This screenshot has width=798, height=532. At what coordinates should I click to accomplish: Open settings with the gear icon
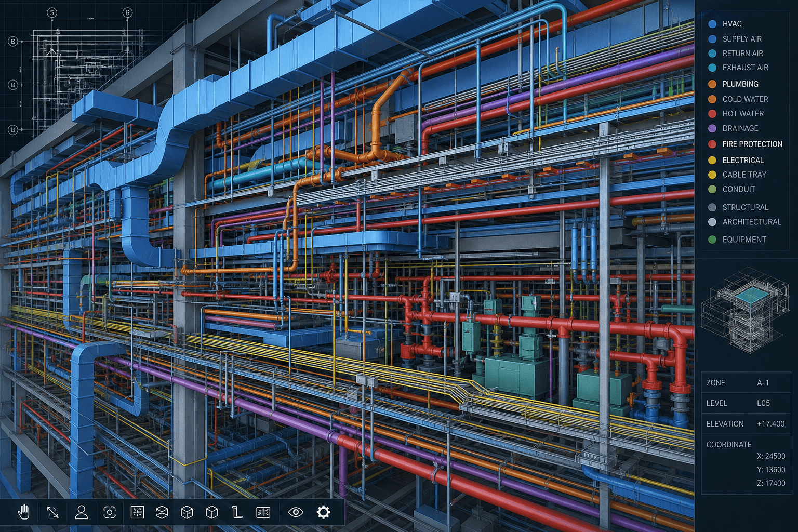tap(323, 512)
